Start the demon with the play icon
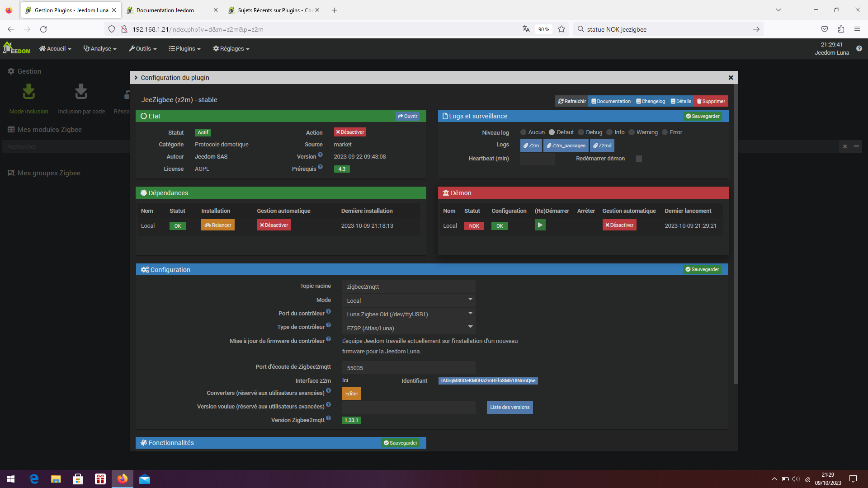Viewport: 868px width, 488px height. (540, 225)
